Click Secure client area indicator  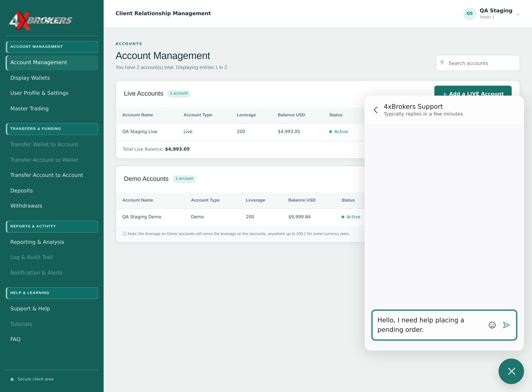tap(32, 379)
